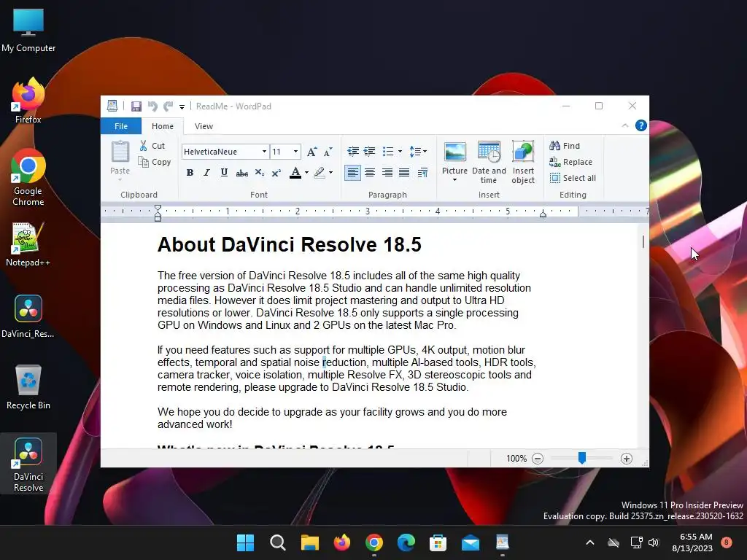Screen dimensions: 747x560
Task: Open Microsoft Edge from the taskbar
Action: pos(406,542)
